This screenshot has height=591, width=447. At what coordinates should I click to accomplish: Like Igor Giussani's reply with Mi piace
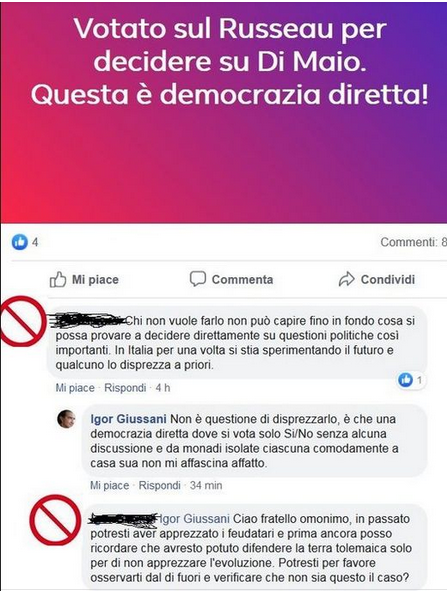110,485
